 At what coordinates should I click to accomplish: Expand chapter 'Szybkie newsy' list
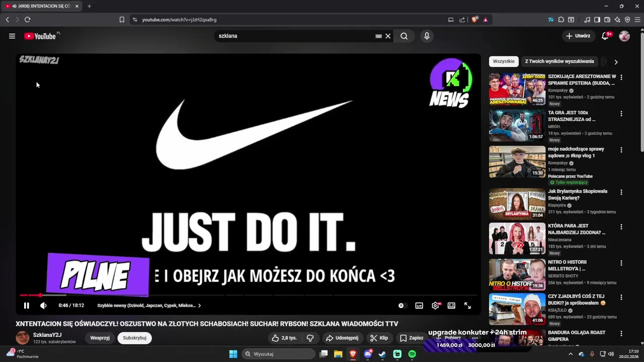click(149, 305)
